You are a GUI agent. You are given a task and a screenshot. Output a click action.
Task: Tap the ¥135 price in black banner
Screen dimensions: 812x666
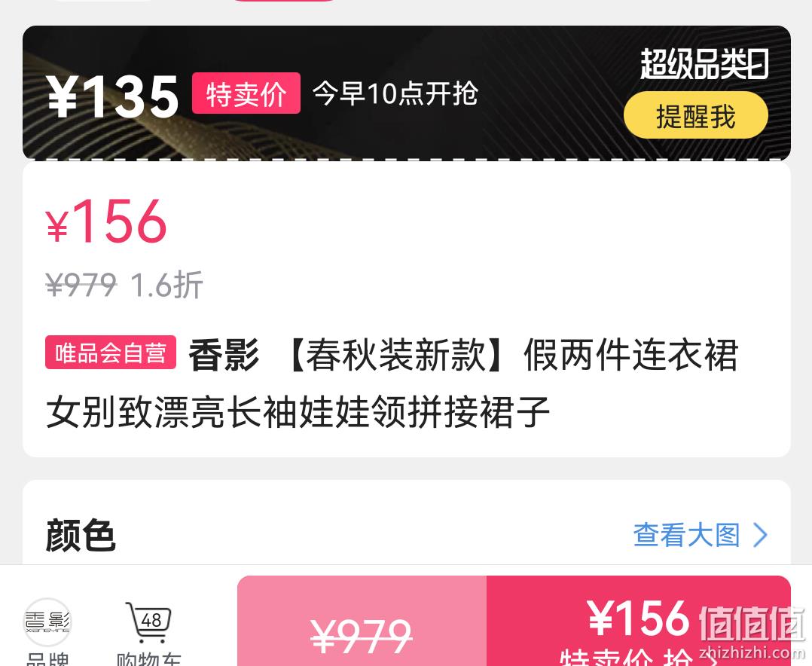pyautogui.click(x=112, y=96)
